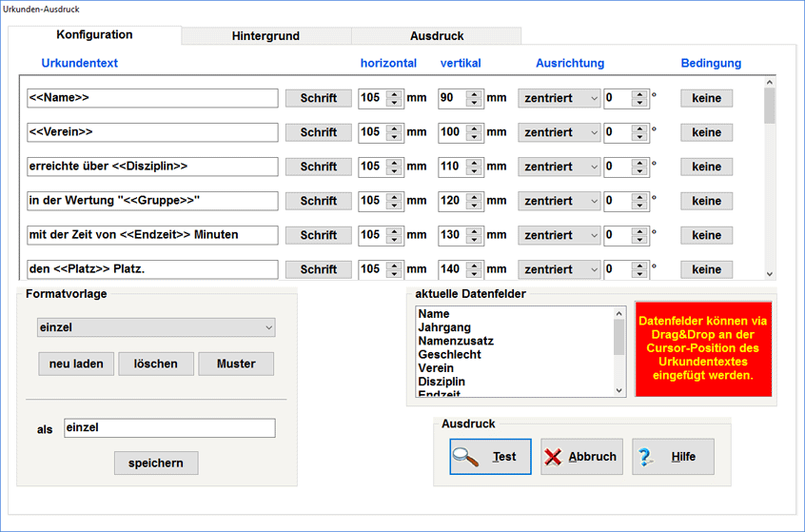Increase rotation angle for the <<Gruppe>> row
The width and height of the screenshot is (805, 532).
point(639,197)
